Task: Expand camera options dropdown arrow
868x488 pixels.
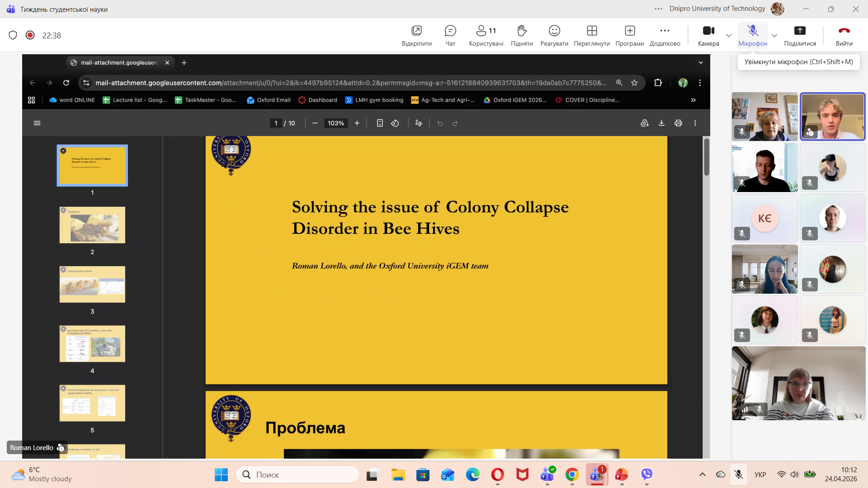Action: pos(728,36)
